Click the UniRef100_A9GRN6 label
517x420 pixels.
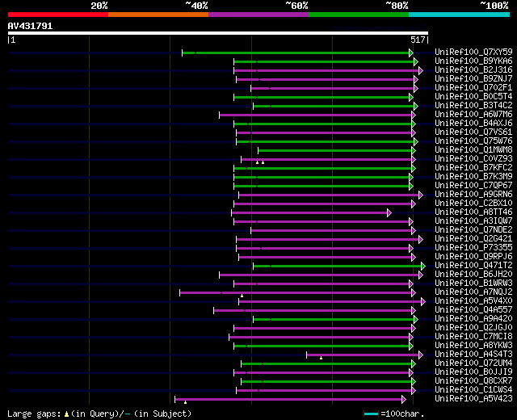[473, 195]
